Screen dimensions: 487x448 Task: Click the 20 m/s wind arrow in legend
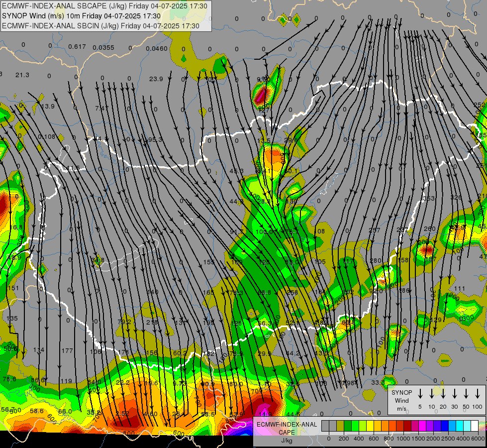click(443, 393)
